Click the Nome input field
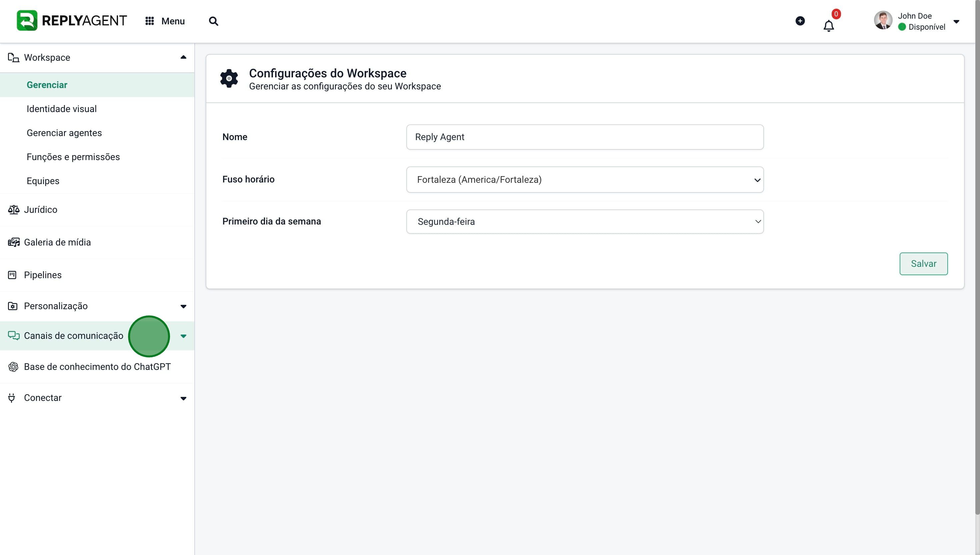Screen dimensions: 980x555 click(x=585, y=137)
